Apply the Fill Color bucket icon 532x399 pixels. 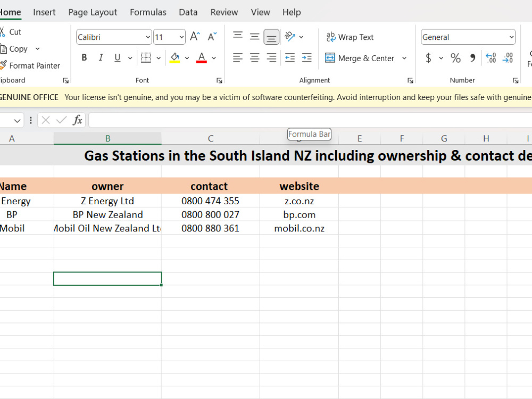tap(174, 57)
